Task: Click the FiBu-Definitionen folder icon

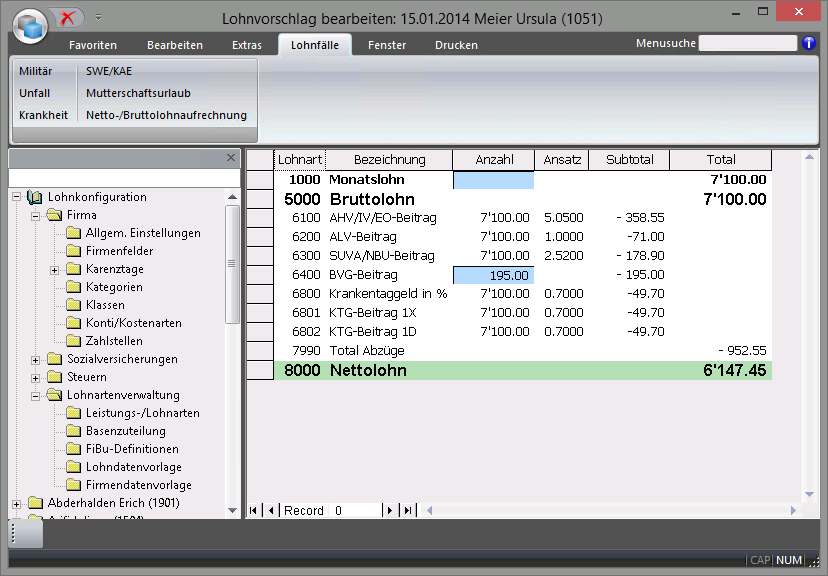Action: [73, 449]
